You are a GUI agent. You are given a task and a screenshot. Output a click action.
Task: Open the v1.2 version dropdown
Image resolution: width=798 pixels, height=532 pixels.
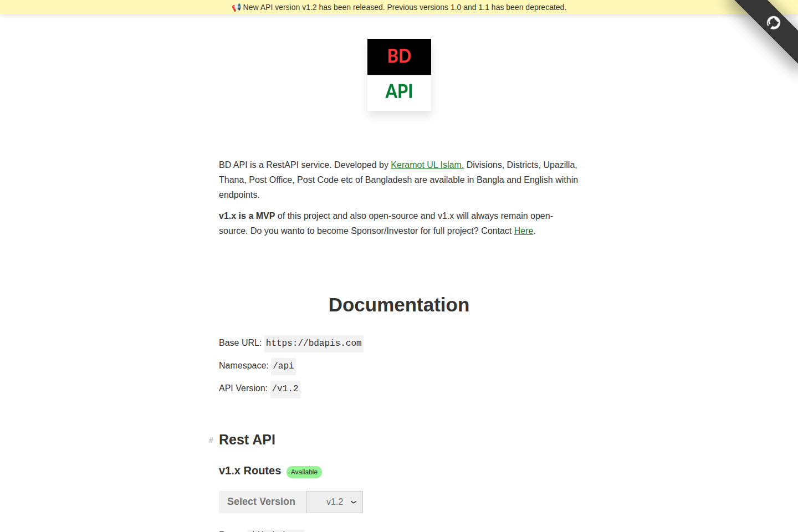click(335, 502)
